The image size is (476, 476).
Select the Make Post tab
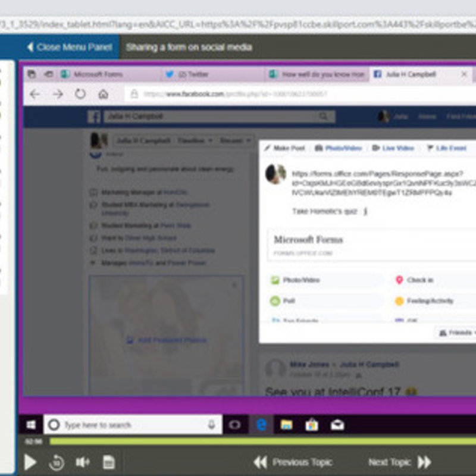(285, 148)
